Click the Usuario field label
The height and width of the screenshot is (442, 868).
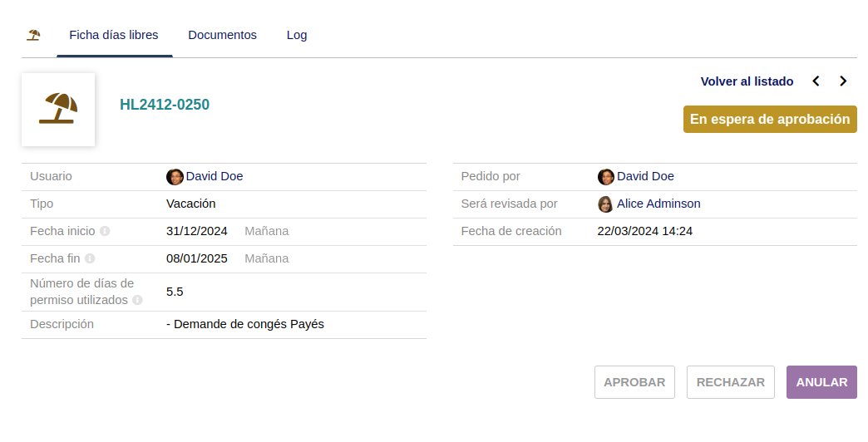pyautogui.click(x=51, y=176)
